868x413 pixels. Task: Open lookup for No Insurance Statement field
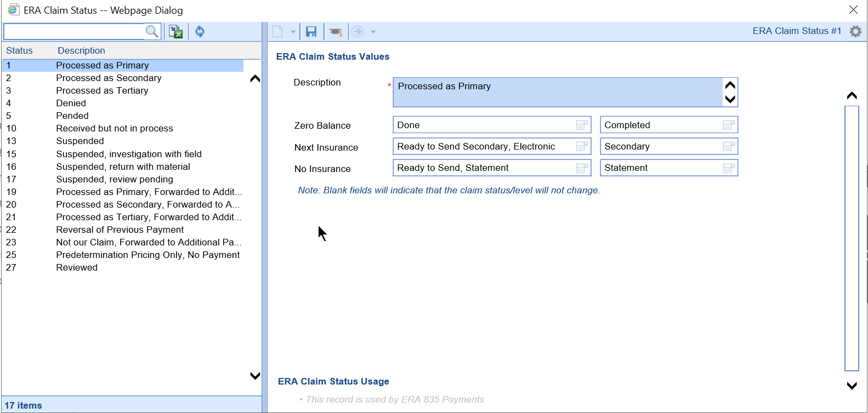coord(729,168)
